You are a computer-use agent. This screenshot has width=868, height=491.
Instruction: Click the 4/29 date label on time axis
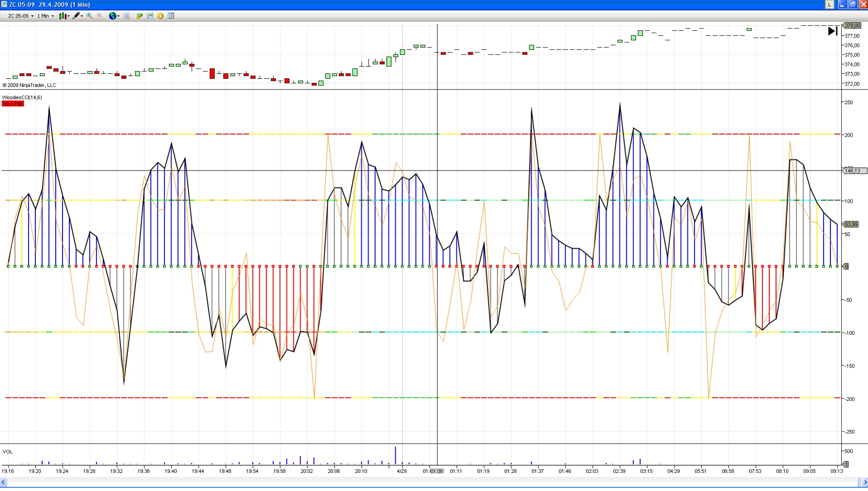pyautogui.click(x=402, y=471)
